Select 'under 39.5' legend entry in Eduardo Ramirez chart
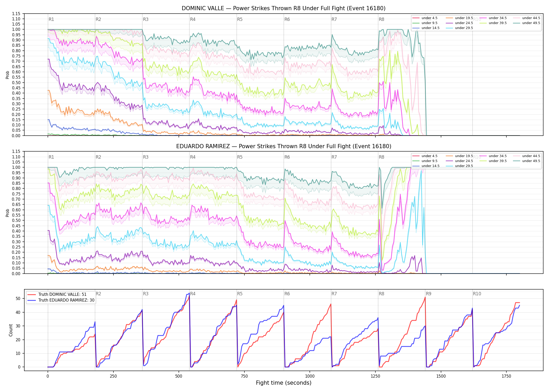 493,161
